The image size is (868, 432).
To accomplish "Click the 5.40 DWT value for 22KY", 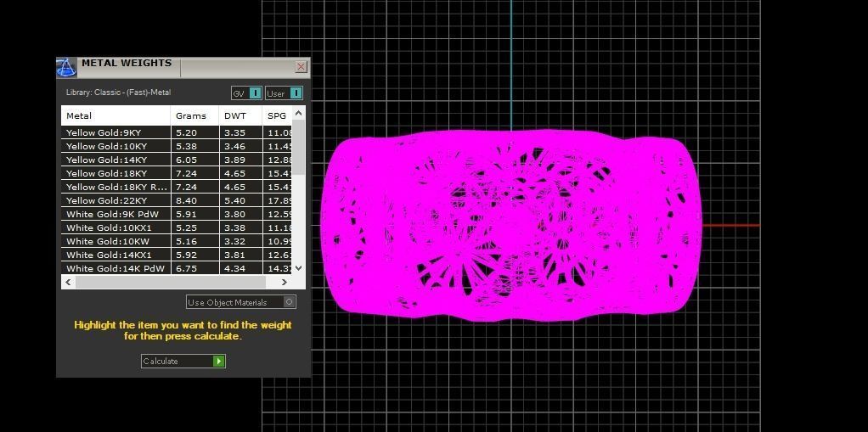I will click(234, 200).
